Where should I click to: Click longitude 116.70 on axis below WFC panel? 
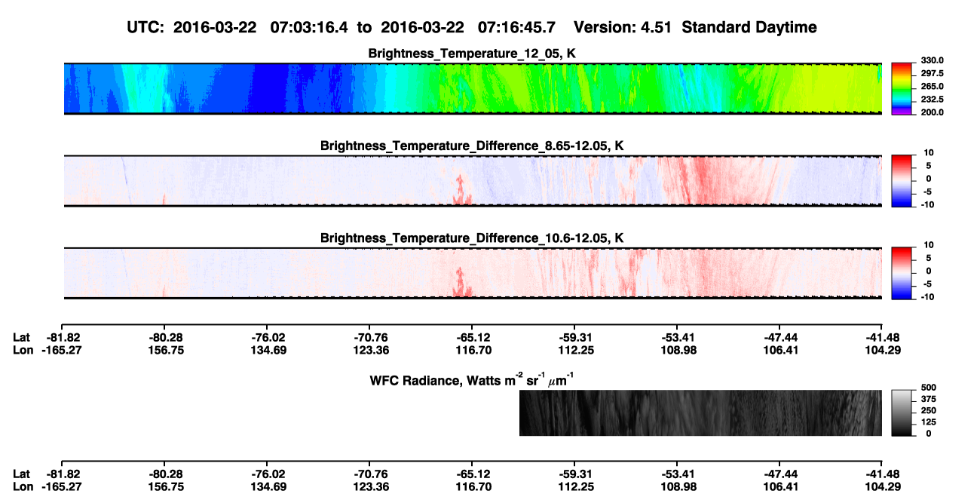(473, 487)
